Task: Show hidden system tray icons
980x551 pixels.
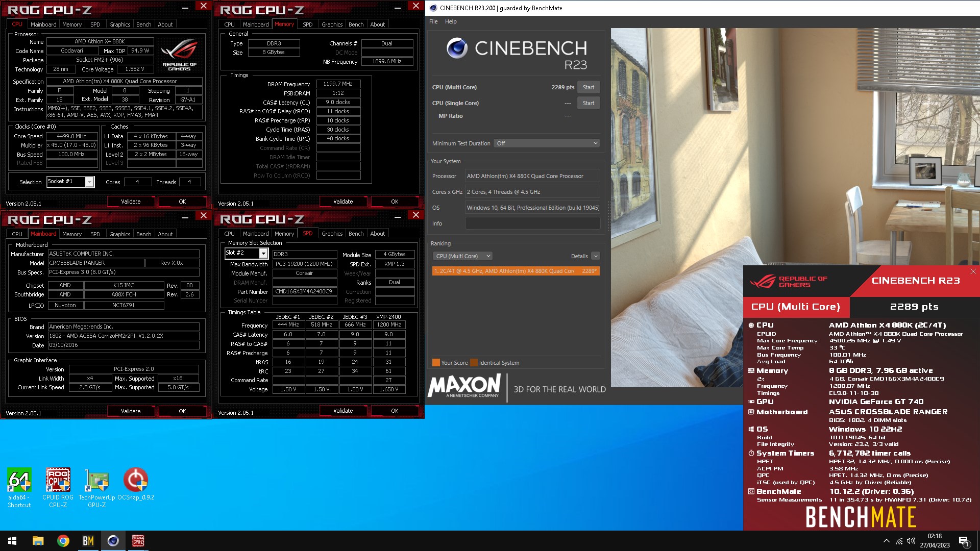Action: pyautogui.click(x=886, y=541)
